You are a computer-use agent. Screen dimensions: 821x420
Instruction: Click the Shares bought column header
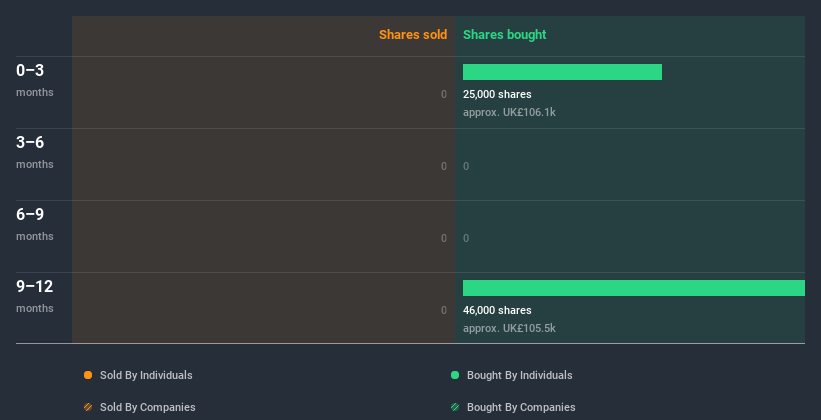coord(504,35)
